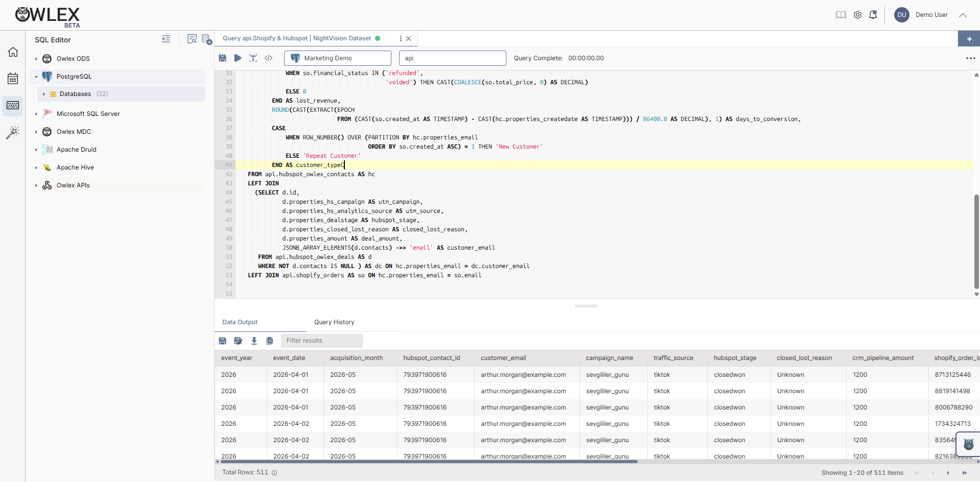The width and height of the screenshot is (980, 482).
Task: Expand Owlex ODS tree node
Action: 36,59
